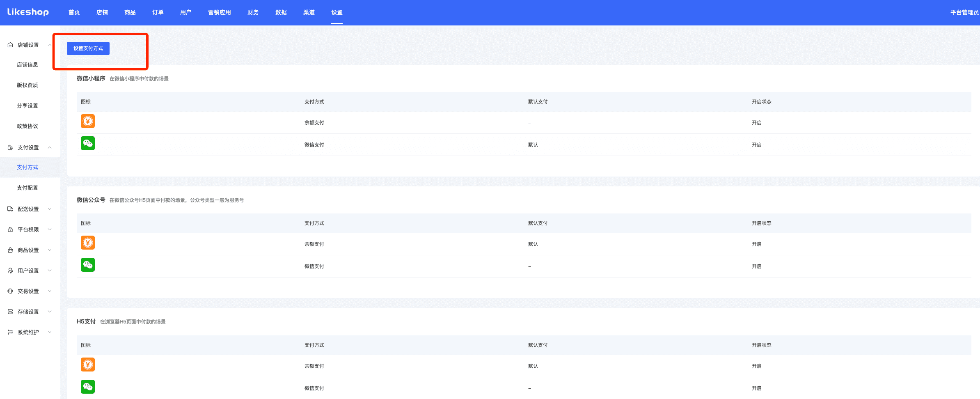Click the 商品设置 bag icon in sidebar

click(10, 250)
